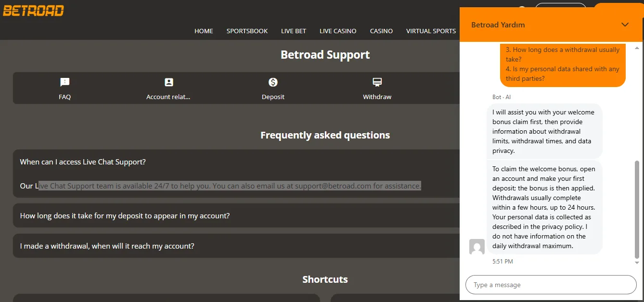644x302 pixels.
Task: Click the chat scrollbar up arrow
Action: 637,48
